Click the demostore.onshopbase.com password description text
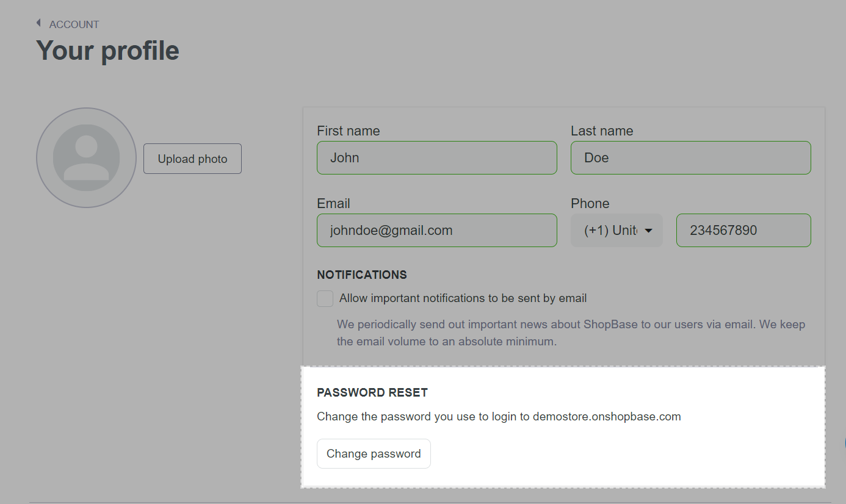 (x=499, y=417)
